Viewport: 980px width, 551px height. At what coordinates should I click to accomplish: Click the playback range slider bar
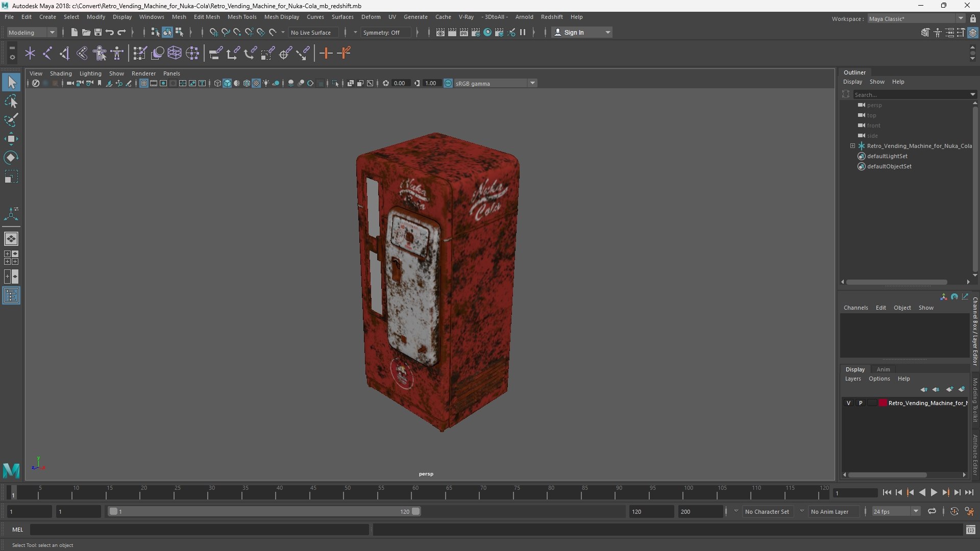tap(264, 511)
